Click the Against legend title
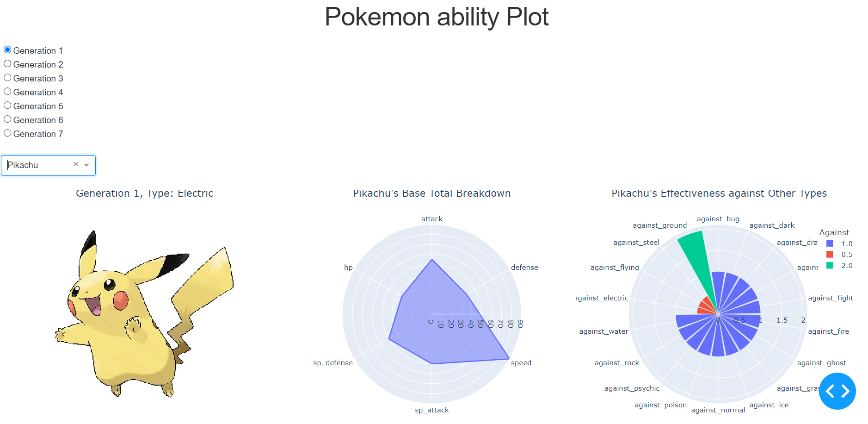868x424 pixels. 835,232
